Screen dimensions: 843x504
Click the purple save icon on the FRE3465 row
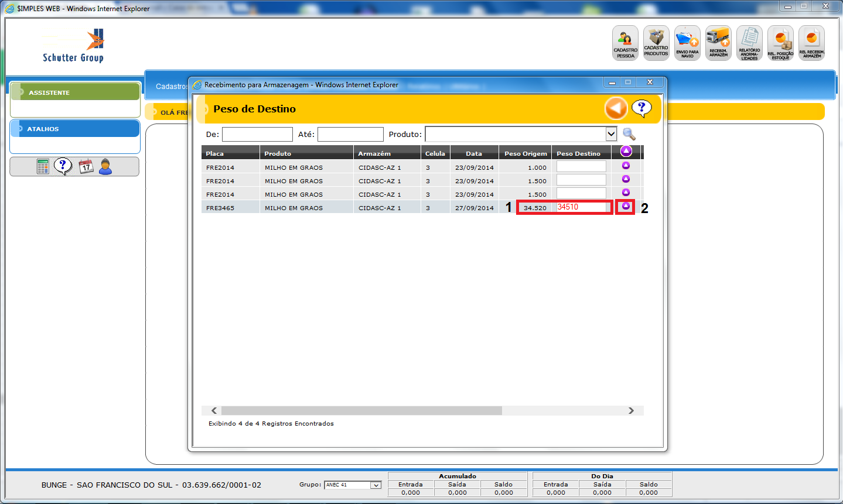click(x=626, y=207)
